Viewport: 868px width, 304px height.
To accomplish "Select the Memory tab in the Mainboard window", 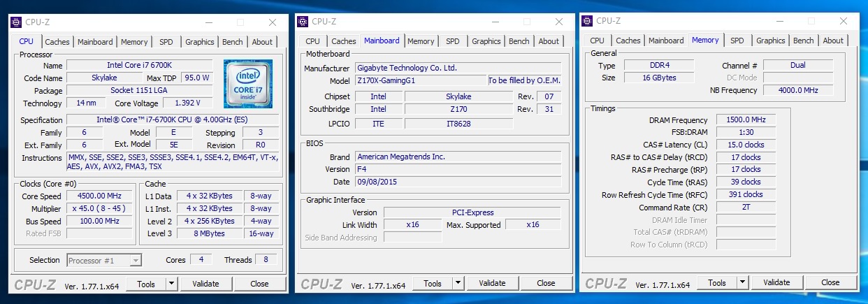I will [421, 41].
